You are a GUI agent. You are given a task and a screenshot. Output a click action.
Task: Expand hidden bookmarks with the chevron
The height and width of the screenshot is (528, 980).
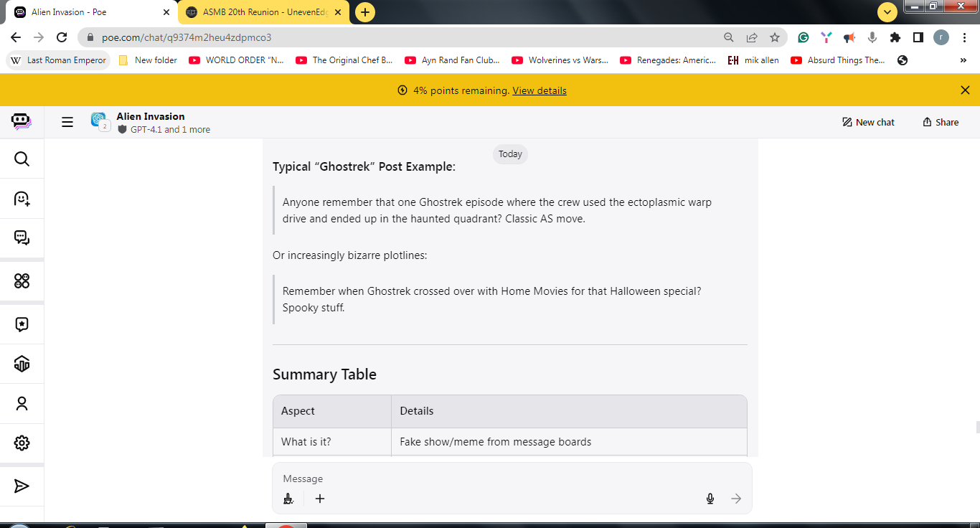coord(963,60)
